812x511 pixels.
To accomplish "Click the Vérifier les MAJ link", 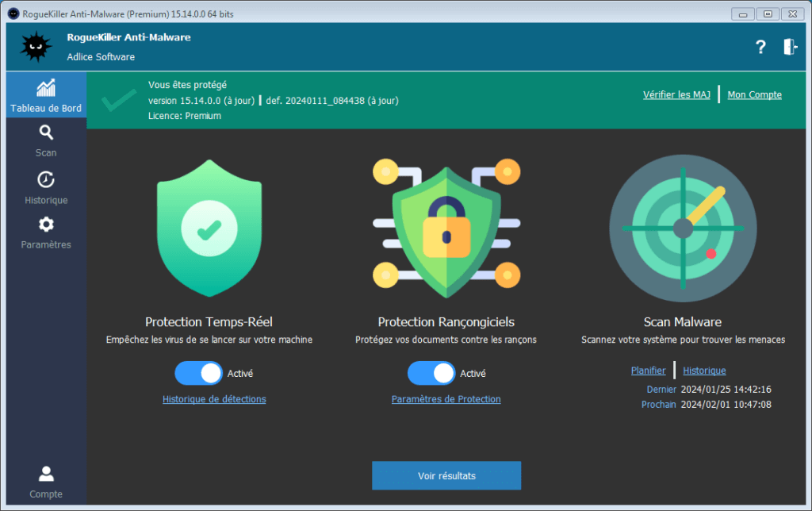I will tap(676, 94).
